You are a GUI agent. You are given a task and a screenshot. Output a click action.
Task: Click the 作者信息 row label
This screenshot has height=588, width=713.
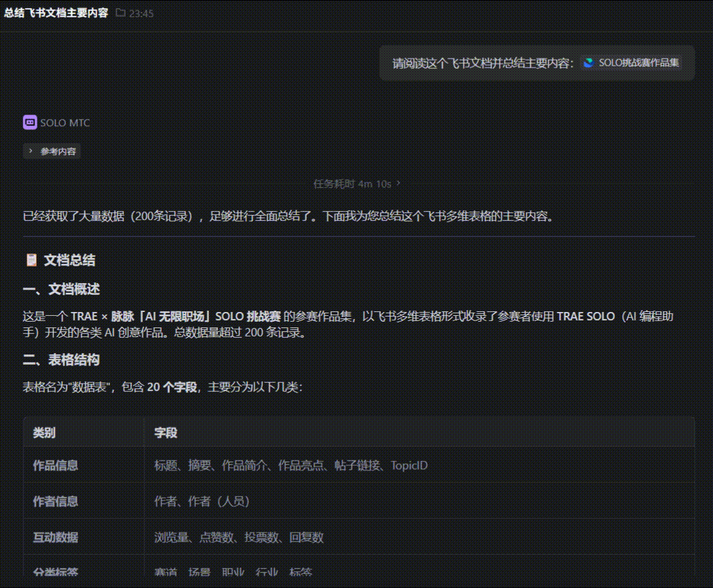[x=55, y=501]
